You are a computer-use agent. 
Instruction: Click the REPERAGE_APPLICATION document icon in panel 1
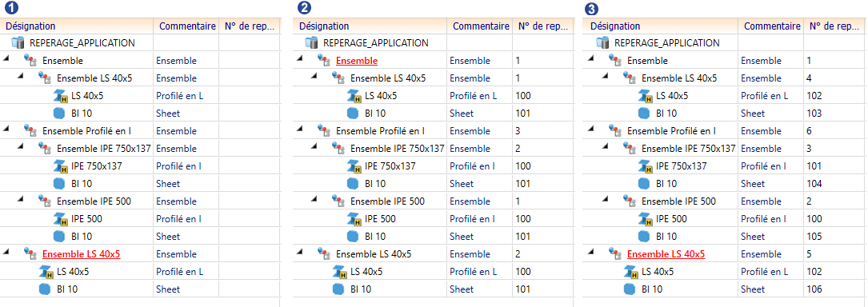(18, 42)
